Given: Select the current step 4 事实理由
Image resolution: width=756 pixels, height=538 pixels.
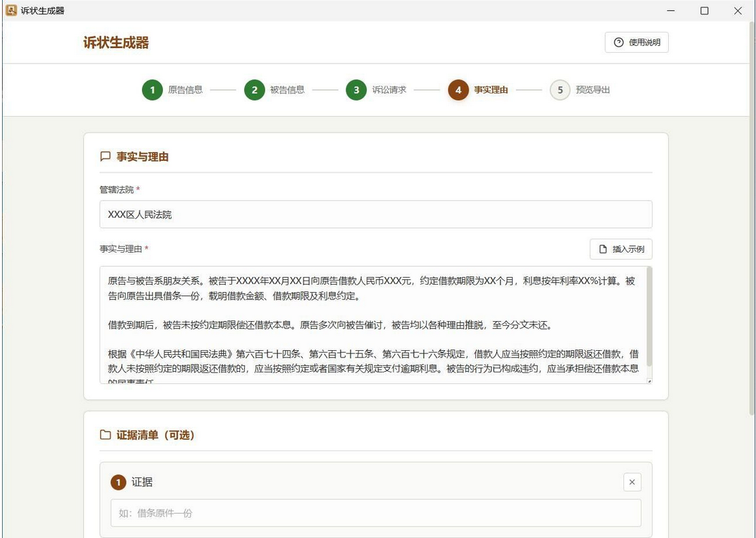Looking at the screenshot, I should [x=478, y=90].
